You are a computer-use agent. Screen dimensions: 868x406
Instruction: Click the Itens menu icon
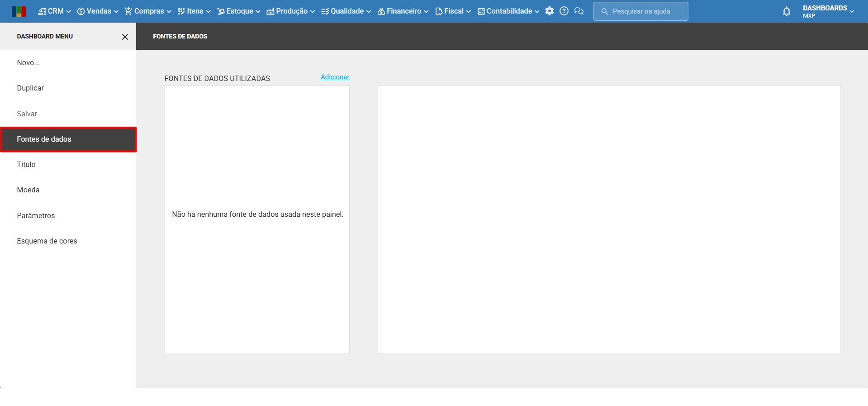tap(181, 11)
